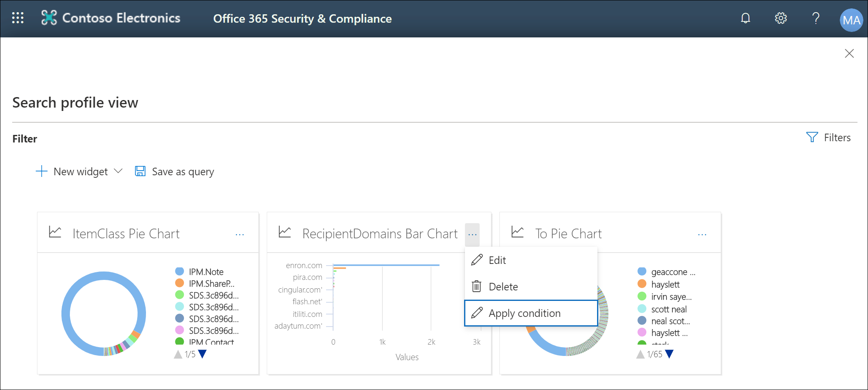Screen dimensions: 868x390
Task: Choose Apply condition in the widget menu
Action: (x=531, y=313)
